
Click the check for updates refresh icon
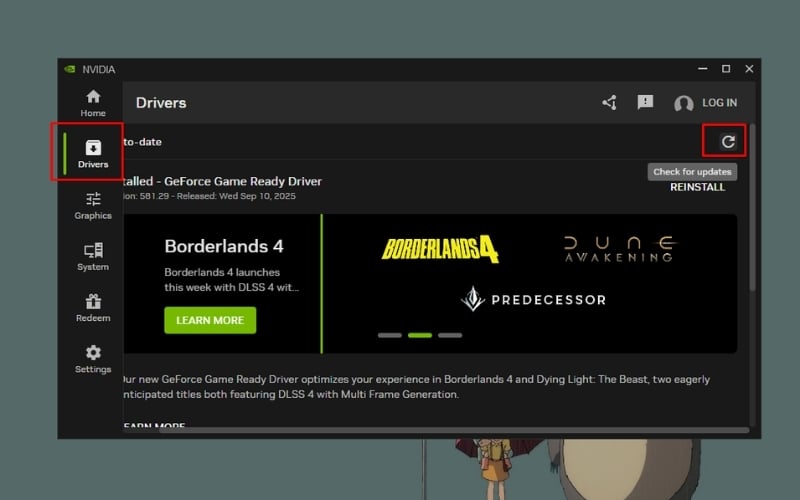[728, 142]
